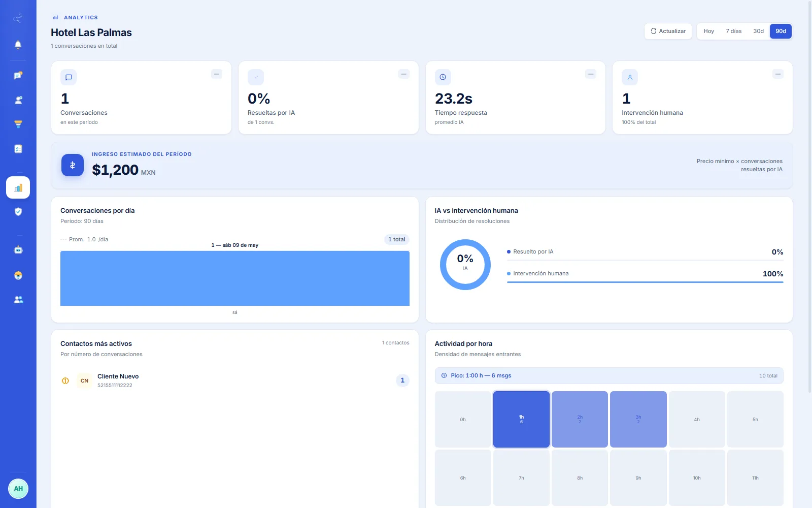Collapse the Resueltas por IA card
This screenshot has height=508, width=812.
(x=404, y=74)
